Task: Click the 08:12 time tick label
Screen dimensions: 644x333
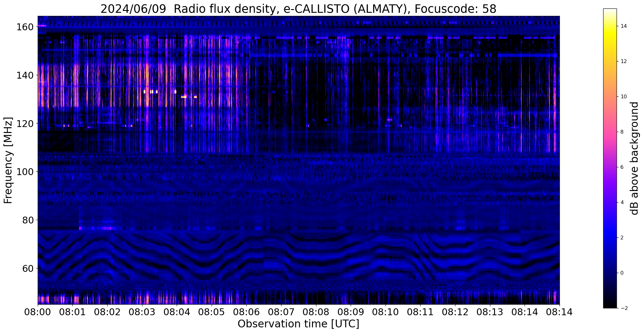Action: tap(455, 312)
